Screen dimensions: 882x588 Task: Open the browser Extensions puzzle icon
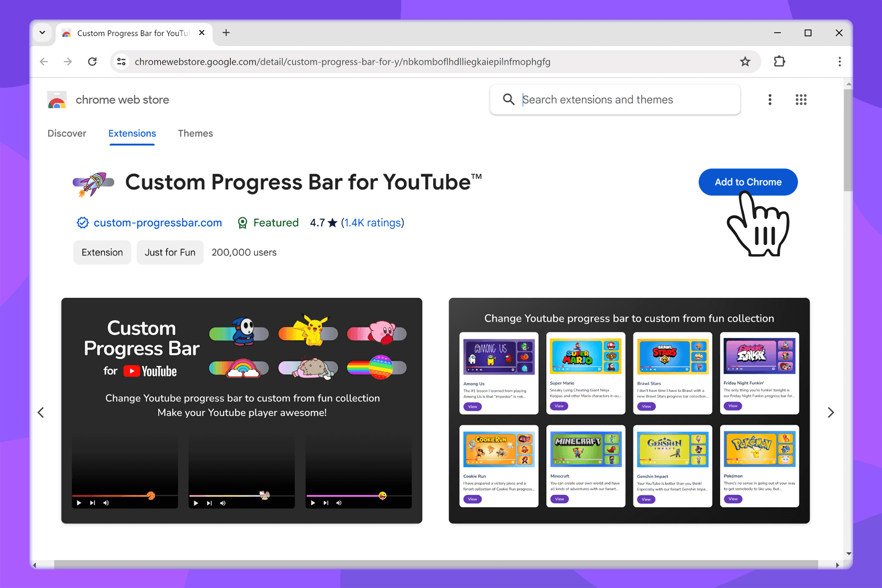tap(779, 61)
